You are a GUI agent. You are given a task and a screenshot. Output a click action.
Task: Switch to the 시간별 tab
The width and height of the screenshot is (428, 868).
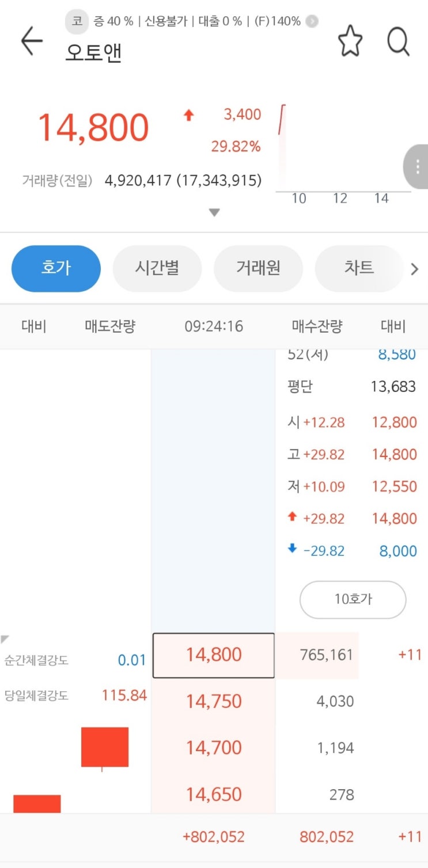pyautogui.click(x=157, y=268)
